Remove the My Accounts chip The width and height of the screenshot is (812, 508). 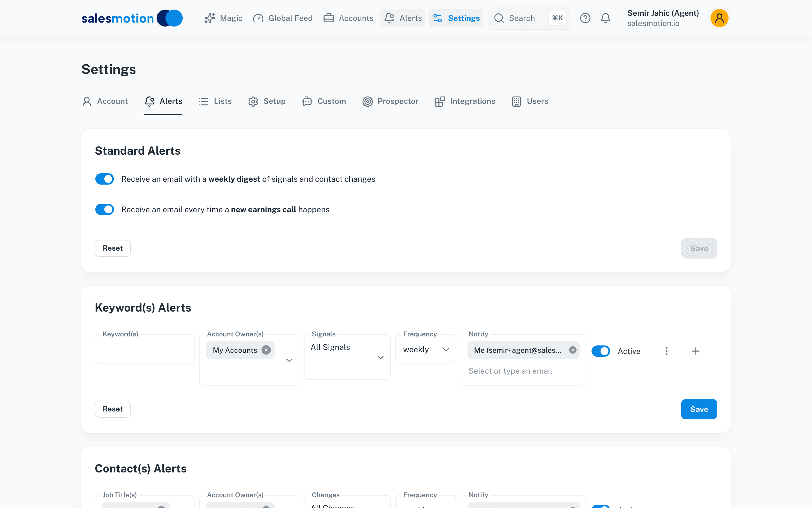click(x=266, y=350)
